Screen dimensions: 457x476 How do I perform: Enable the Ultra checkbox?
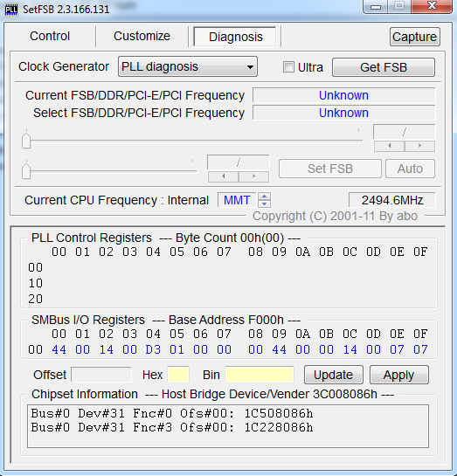288,67
